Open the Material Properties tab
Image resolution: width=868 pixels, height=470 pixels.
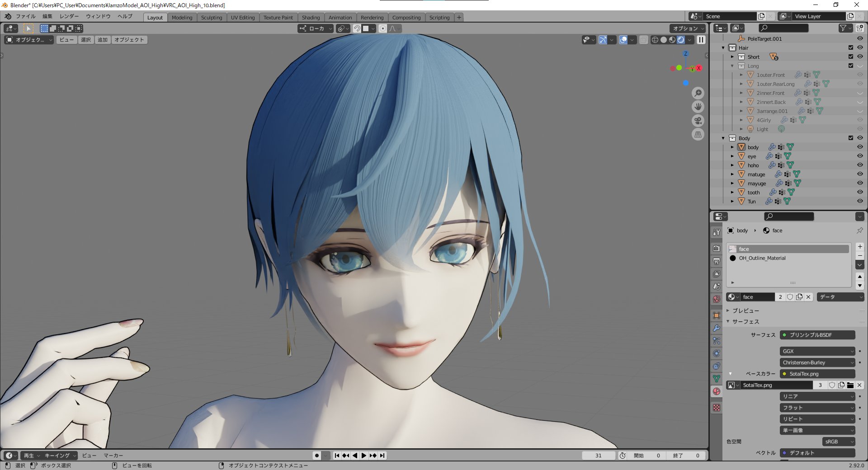717,391
